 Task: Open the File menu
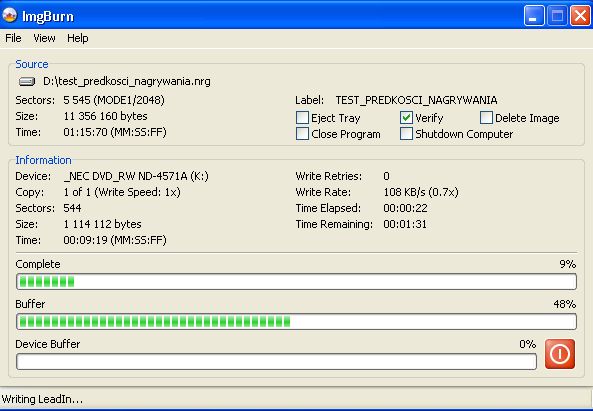tap(13, 38)
